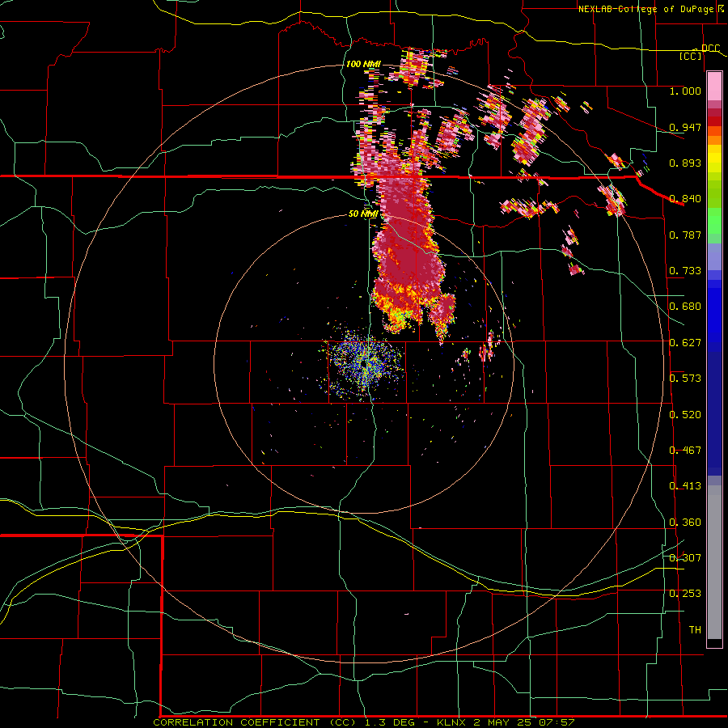Click the 0.733 scale label
This screenshot has width=728, height=728.
tap(685, 271)
